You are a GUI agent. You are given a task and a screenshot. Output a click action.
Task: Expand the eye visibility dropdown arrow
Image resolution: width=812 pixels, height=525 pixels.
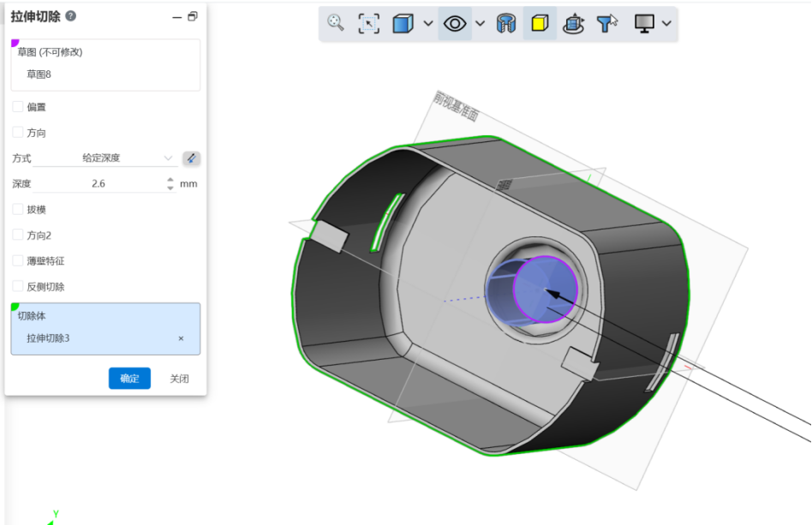point(480,23)
